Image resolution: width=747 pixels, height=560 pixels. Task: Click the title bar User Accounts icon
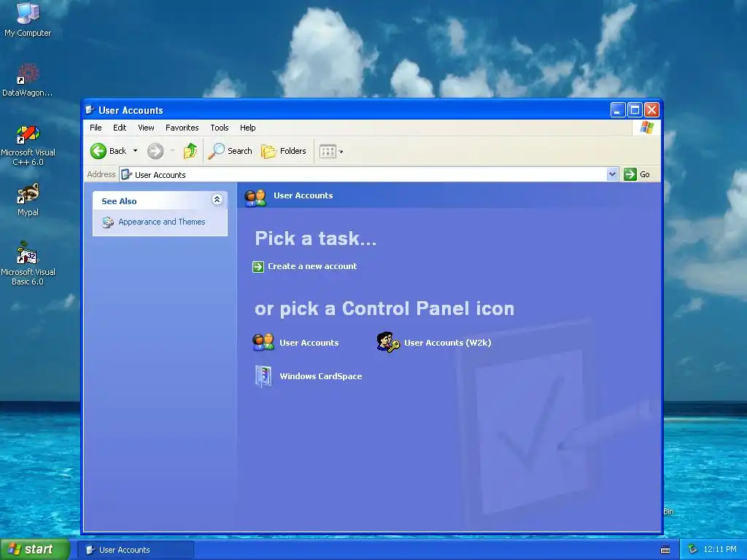90,110
